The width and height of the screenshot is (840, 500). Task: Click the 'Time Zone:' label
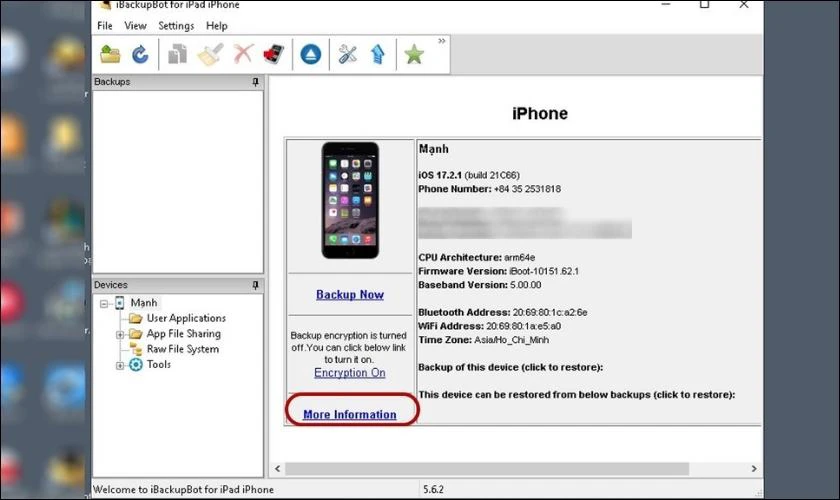(x=445, y=340)
